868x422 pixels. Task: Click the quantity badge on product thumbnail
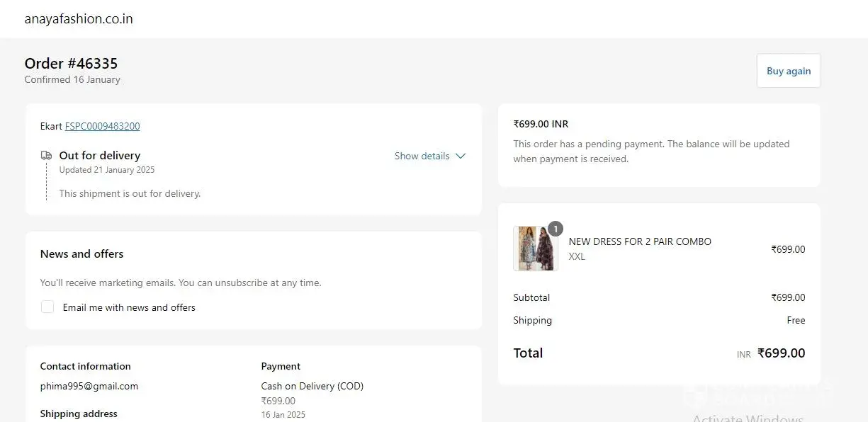tap(556, 228)
